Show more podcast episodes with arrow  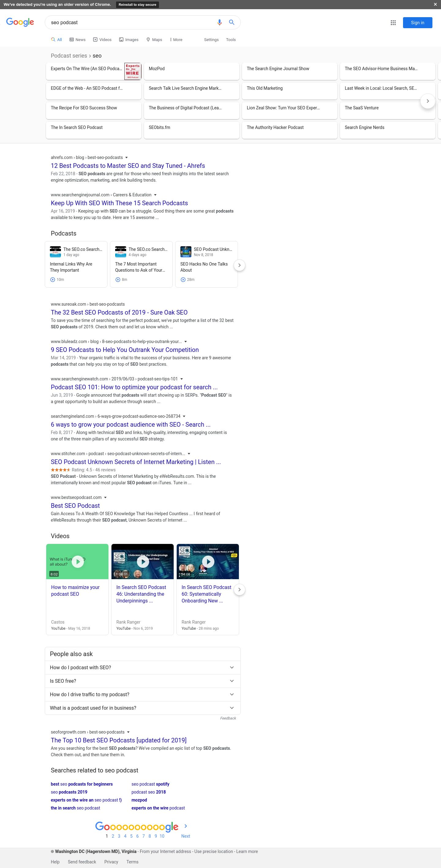(239, 265)
